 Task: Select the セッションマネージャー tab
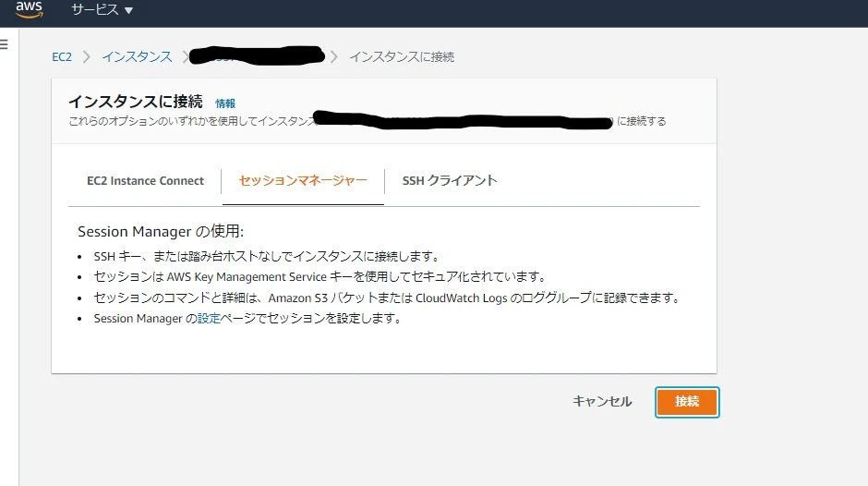(303, 181)
